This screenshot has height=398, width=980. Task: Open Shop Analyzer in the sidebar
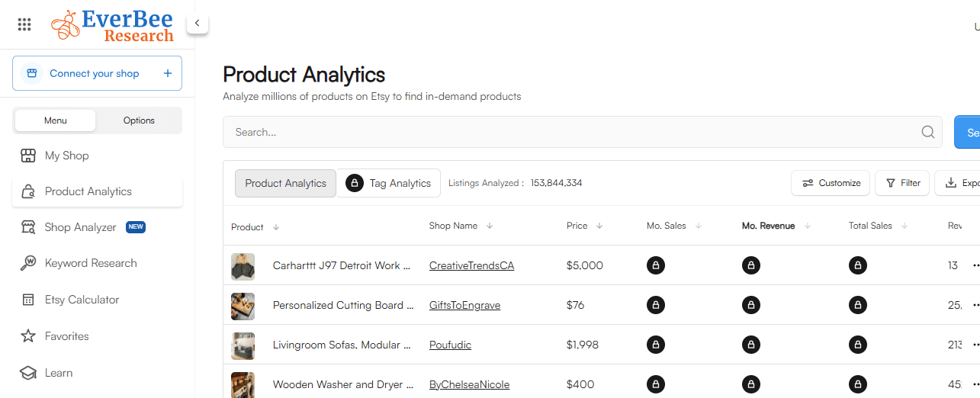click(x=97, y=227)
